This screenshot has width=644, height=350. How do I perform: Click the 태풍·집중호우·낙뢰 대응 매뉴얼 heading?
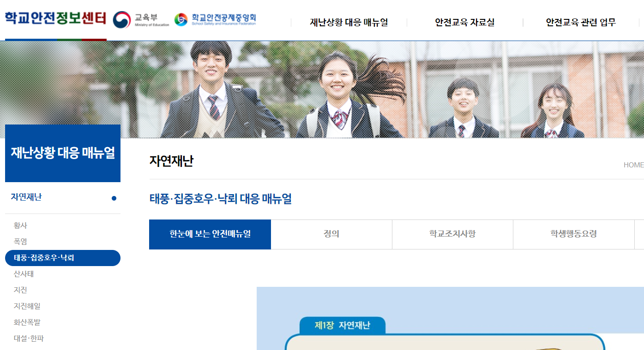click(220, 199)
